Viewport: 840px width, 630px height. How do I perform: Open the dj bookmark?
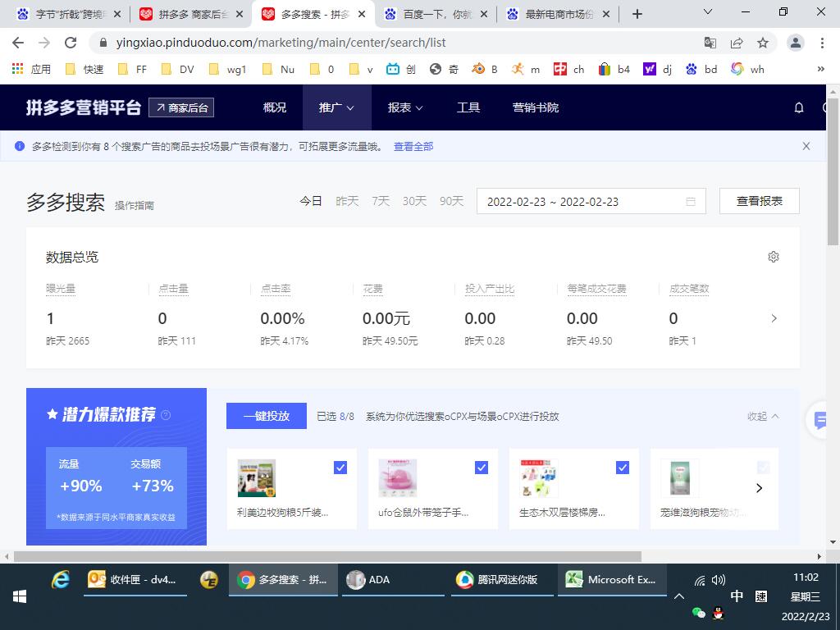(x=657, y=69)
